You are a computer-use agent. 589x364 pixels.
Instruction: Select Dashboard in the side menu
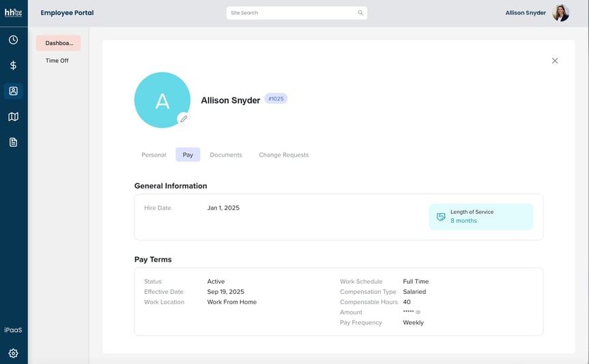pyautogui.click(x=59, y=43)
